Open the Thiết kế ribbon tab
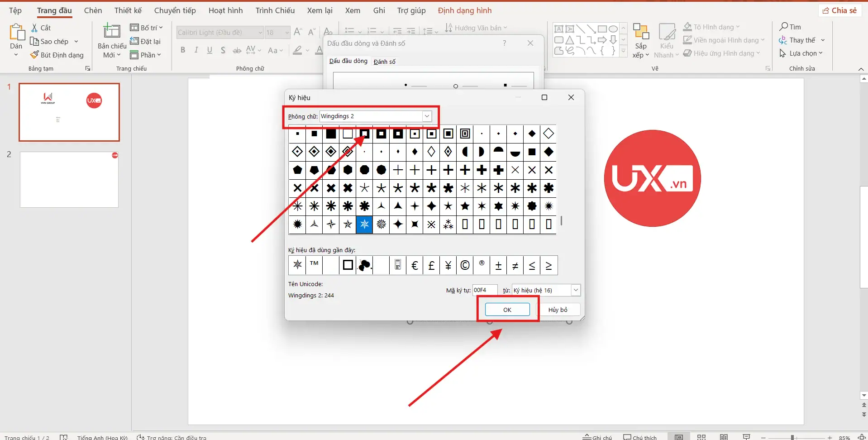 [x=128, y=10]
